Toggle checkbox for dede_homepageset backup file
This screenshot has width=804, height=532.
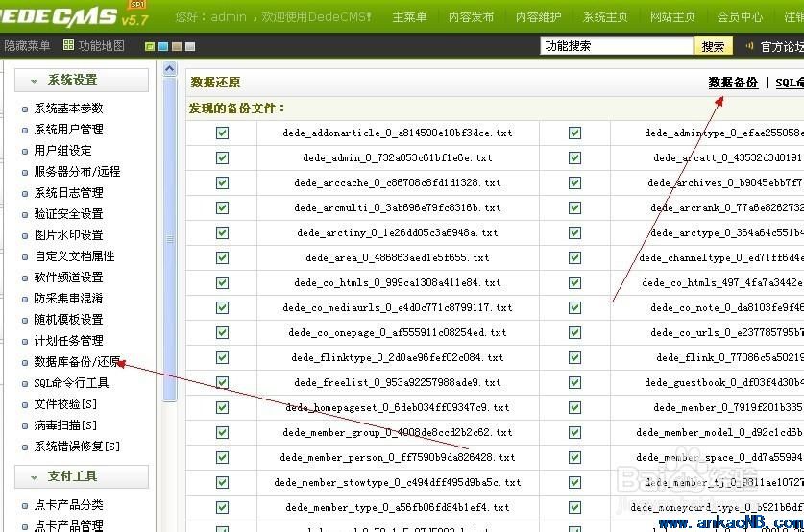(x=222, y=407)
